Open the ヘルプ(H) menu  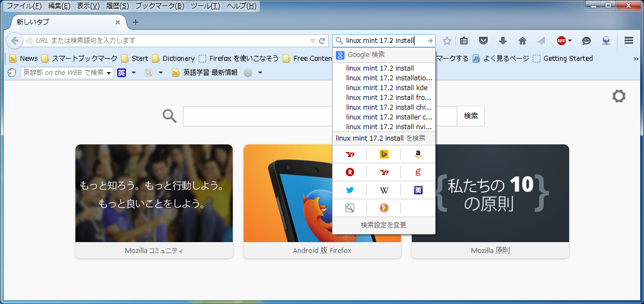click(x=242, y=6)
